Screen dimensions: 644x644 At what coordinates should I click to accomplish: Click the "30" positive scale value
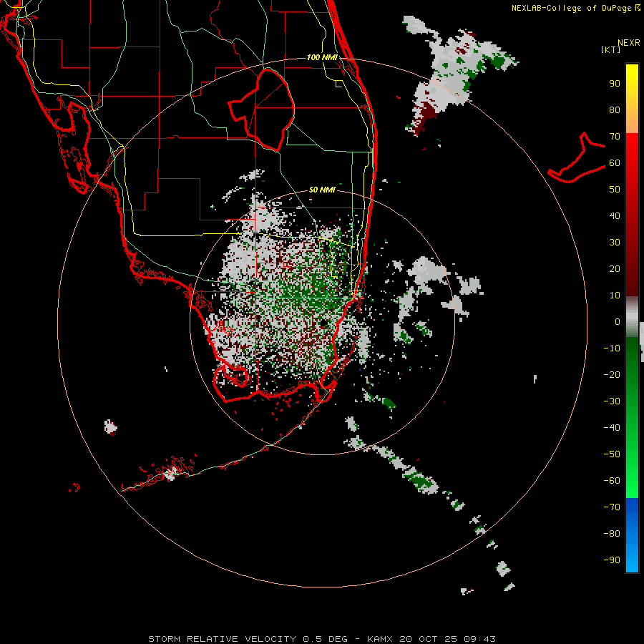click(615, 243)
